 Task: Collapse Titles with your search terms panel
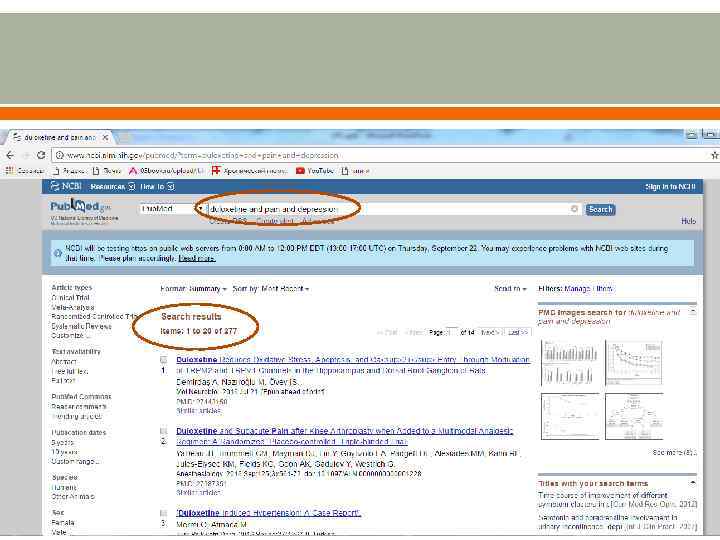[692, 483]
